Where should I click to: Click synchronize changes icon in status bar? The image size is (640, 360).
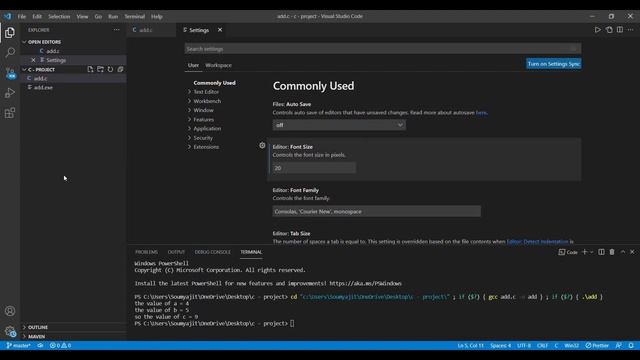tap(40, 345)
